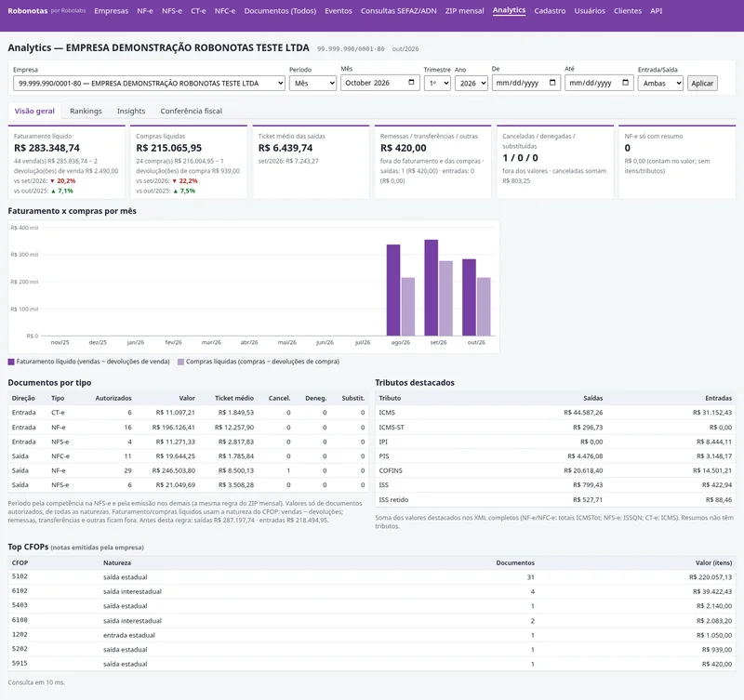Click the ago/26 dark faturamento bar
Screen dimensions: 744x700
(393, 290)
